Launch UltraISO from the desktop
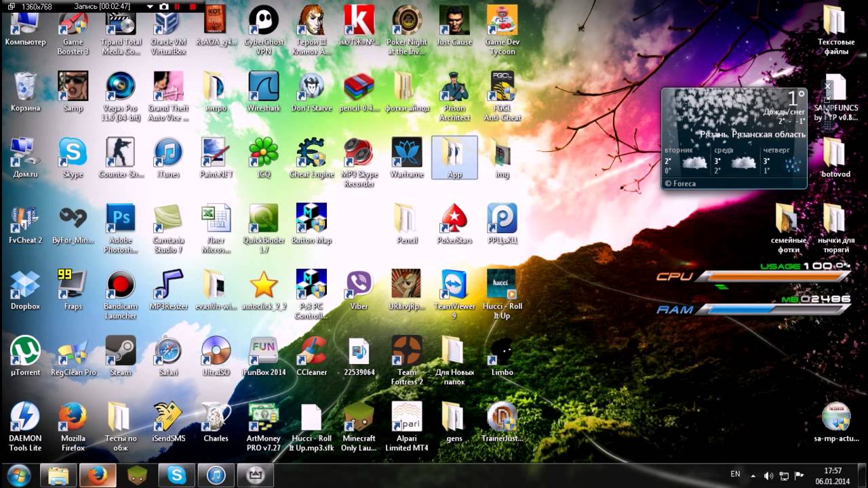Image resolution: width=868 pixels, height=488 pixels. tap(216, 357)
